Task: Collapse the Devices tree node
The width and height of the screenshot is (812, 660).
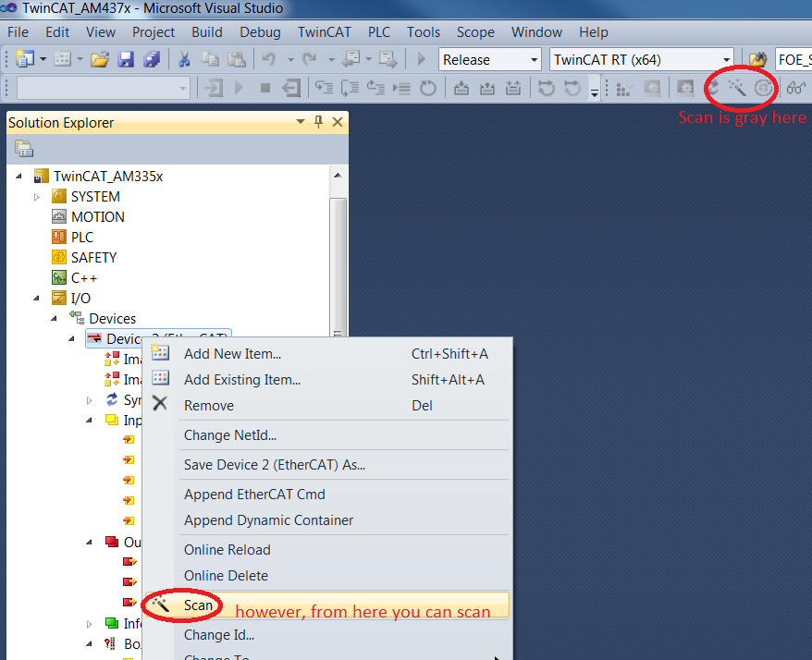Action: (54, 318)
